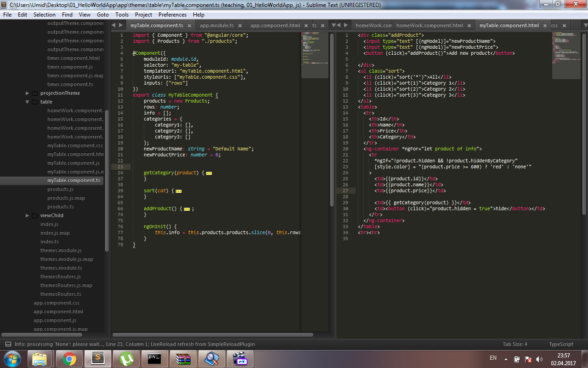Click left pane's scroll-tabs-left arrow

(114, 25)
